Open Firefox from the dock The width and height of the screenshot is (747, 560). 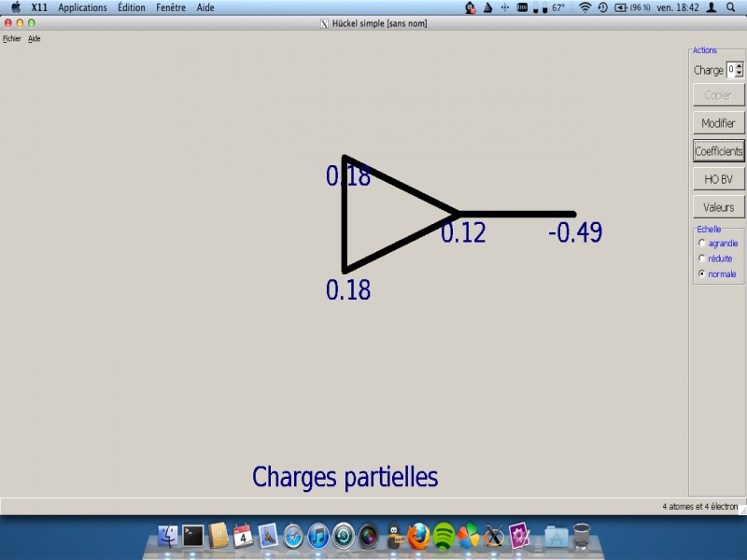coord(418,536)
